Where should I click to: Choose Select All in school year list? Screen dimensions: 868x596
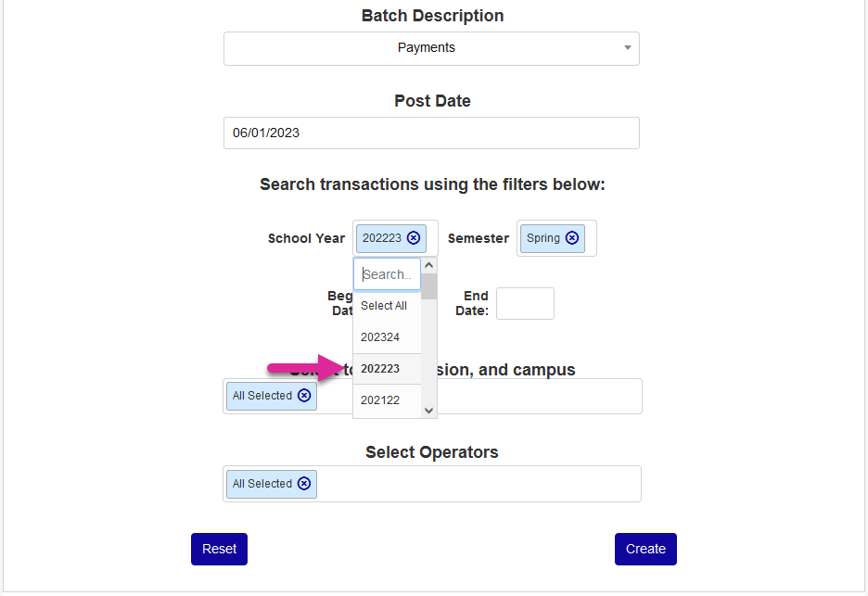384,306
